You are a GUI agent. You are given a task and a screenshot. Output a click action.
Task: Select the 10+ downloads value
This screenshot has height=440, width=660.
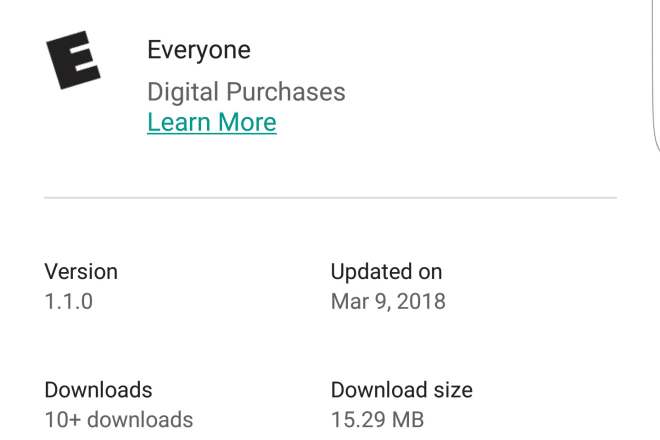pyautogui.click(x=119, y=420)
